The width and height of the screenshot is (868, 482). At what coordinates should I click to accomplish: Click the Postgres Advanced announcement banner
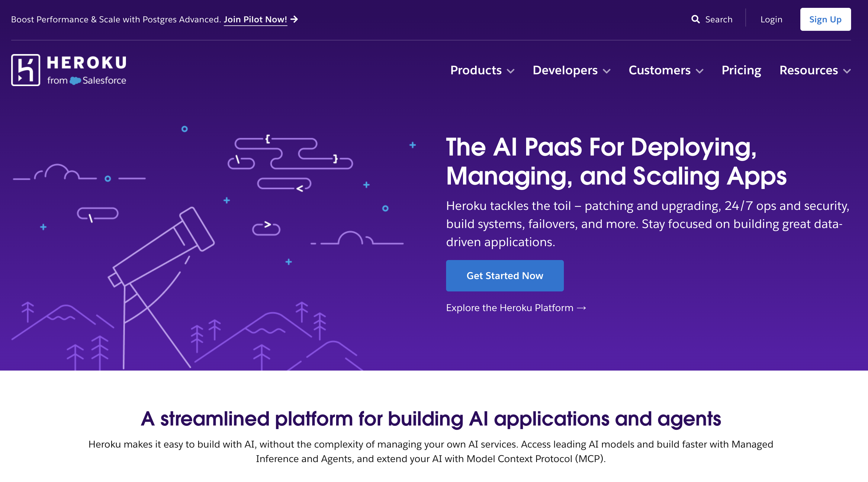click(x=115, y=19)
